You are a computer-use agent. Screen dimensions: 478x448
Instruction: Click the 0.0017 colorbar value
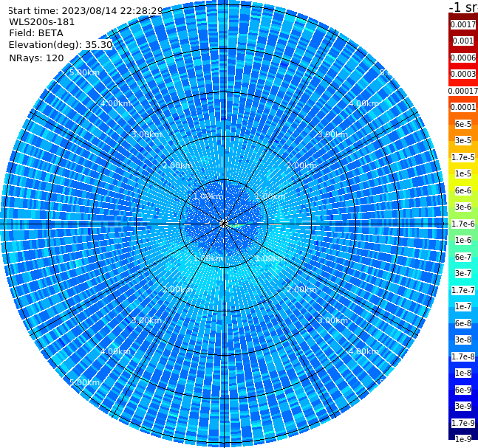(x=463, y=24)
